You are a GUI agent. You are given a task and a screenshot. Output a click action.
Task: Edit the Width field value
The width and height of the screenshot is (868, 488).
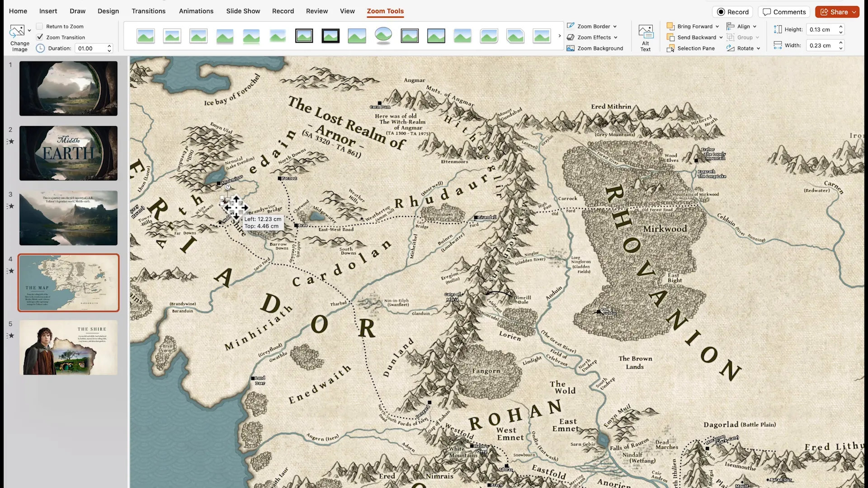tap(821, 45)
